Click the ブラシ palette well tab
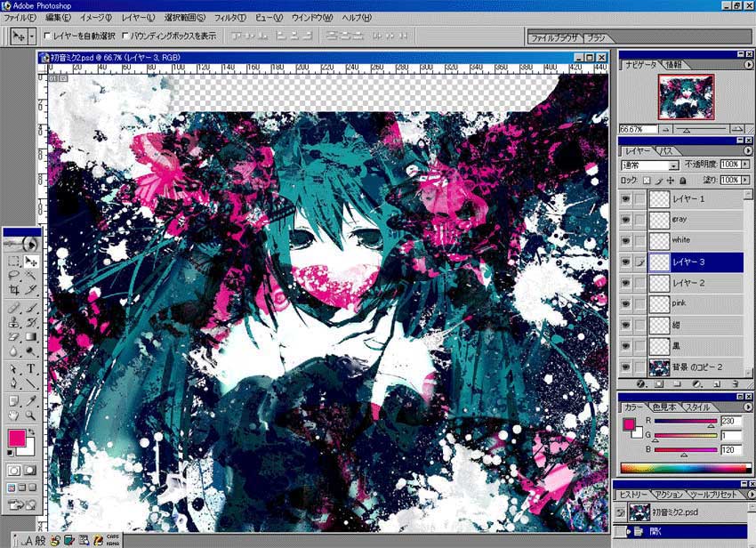Screen dimensions: 756x548 [597, 37]
